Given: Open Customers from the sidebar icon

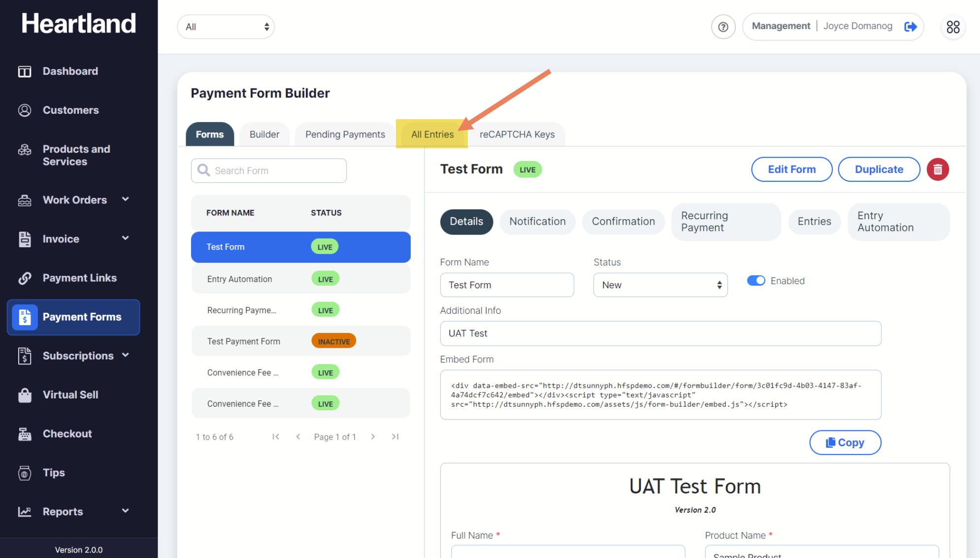Looking at the screenshot, I should [25, 110].
